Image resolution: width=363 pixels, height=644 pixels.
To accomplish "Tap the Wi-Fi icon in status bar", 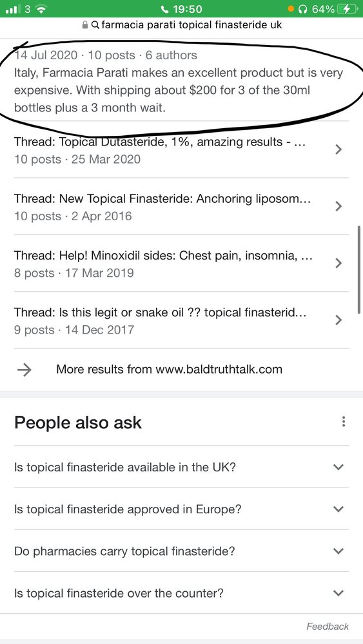I will tap(40, 8).
